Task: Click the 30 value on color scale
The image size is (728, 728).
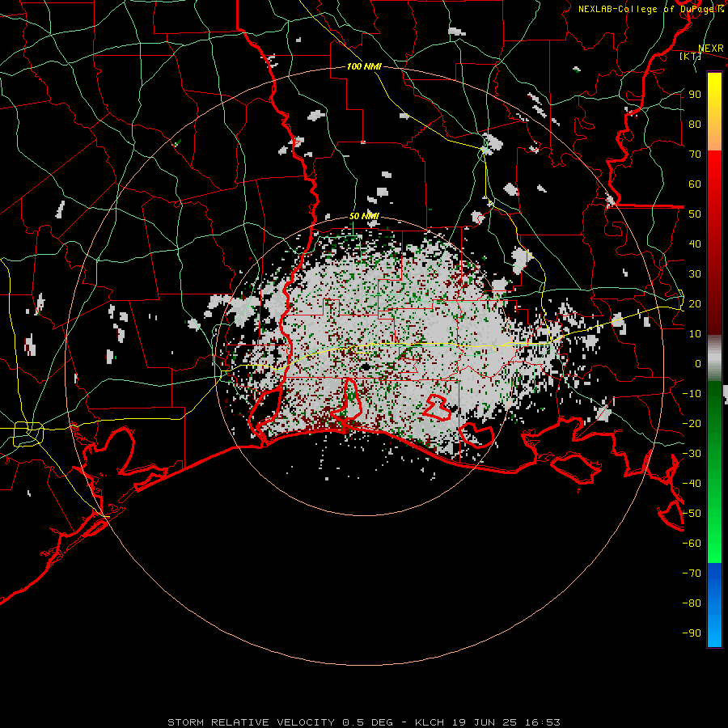Action: 695,274
